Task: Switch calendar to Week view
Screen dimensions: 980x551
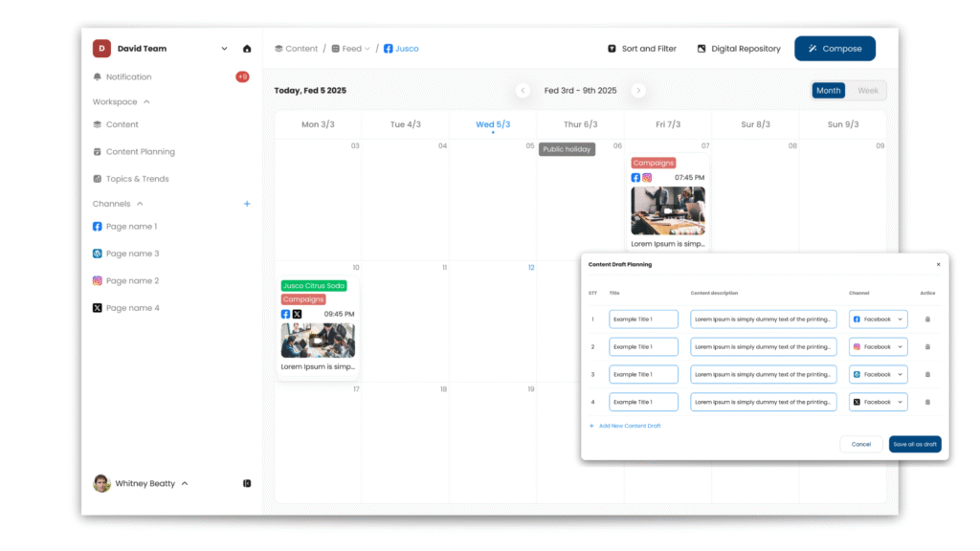Action: [x=867, y=91]
